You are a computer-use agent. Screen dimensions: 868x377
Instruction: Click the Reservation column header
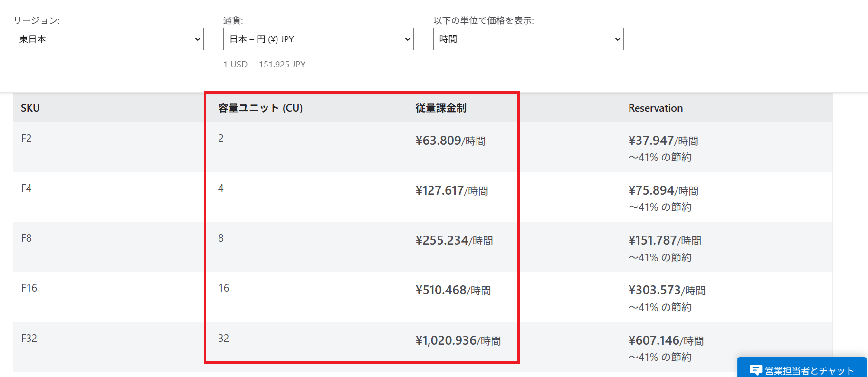(x=655, y=108)
